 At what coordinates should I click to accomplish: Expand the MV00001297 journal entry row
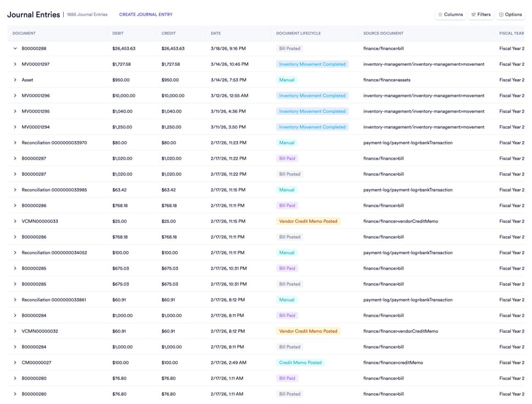click(x=15, y=64)
